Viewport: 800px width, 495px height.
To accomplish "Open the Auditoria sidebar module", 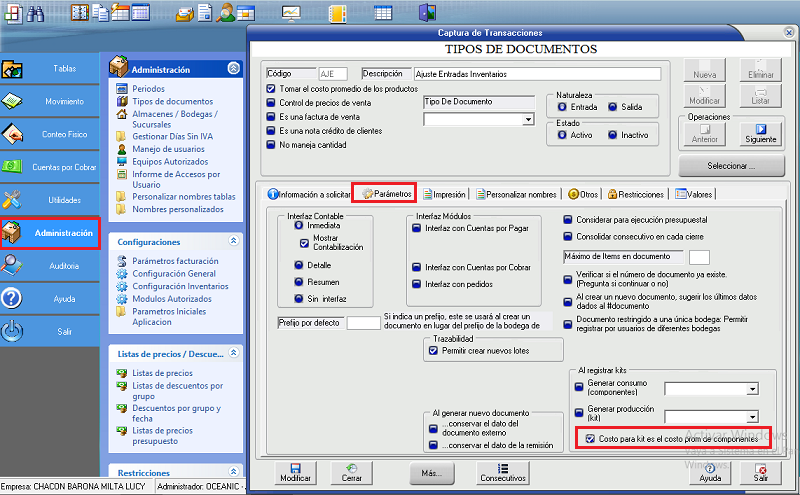I will click(x=50, y=265).
